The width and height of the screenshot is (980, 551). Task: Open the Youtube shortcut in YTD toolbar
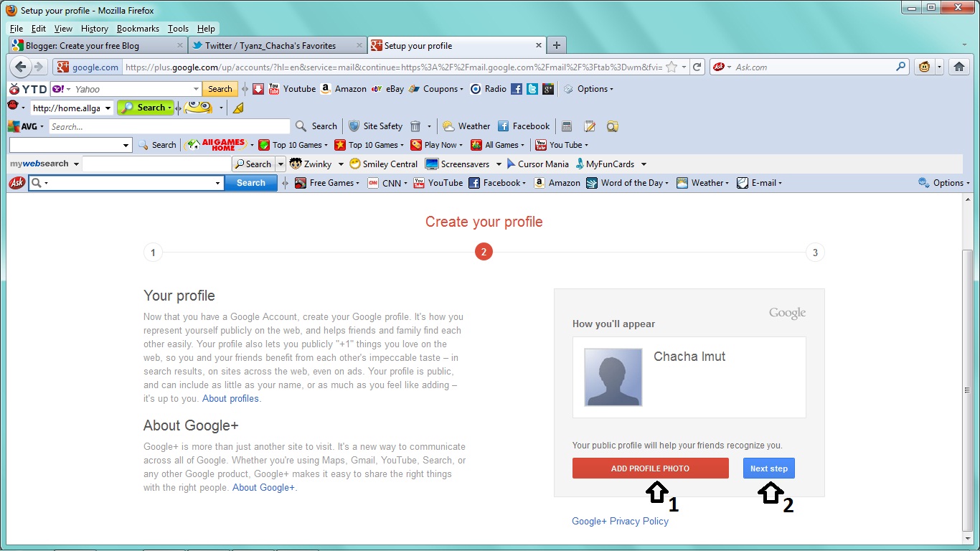click(x=292, y=89)
